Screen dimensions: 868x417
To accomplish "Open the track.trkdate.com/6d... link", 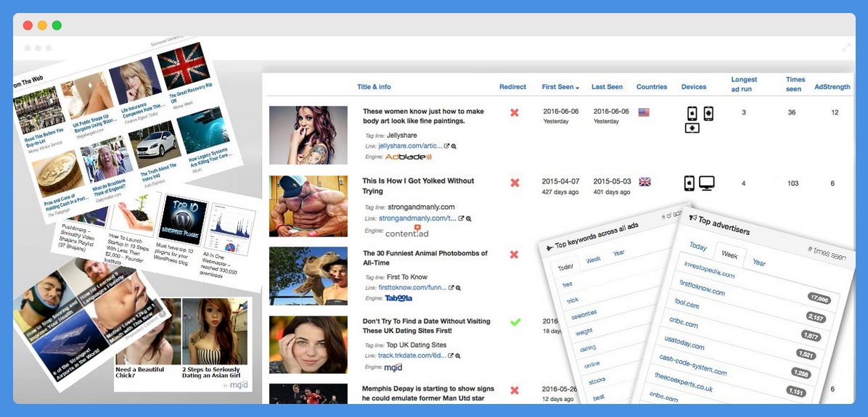I will click(412, 355).
